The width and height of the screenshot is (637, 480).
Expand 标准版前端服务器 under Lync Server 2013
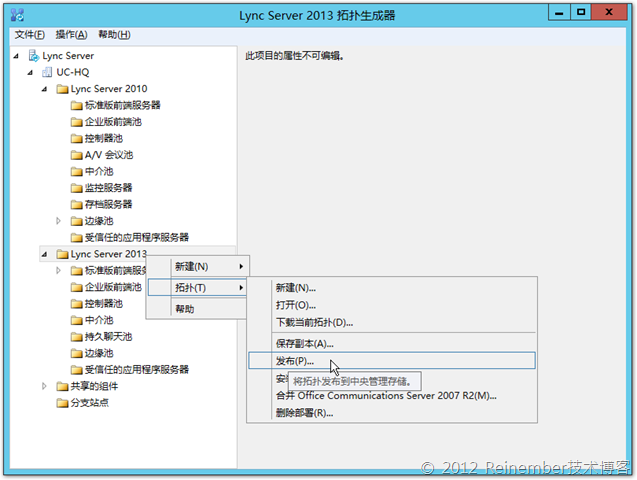tap(58, 270)
